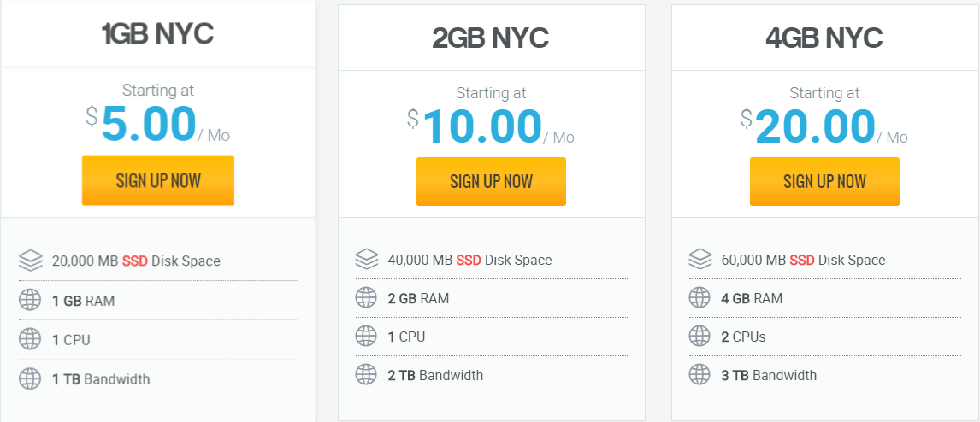980x422 pixels.
Task: Click the disk stack icon in 2GB NYC plan
Action: 366,259
